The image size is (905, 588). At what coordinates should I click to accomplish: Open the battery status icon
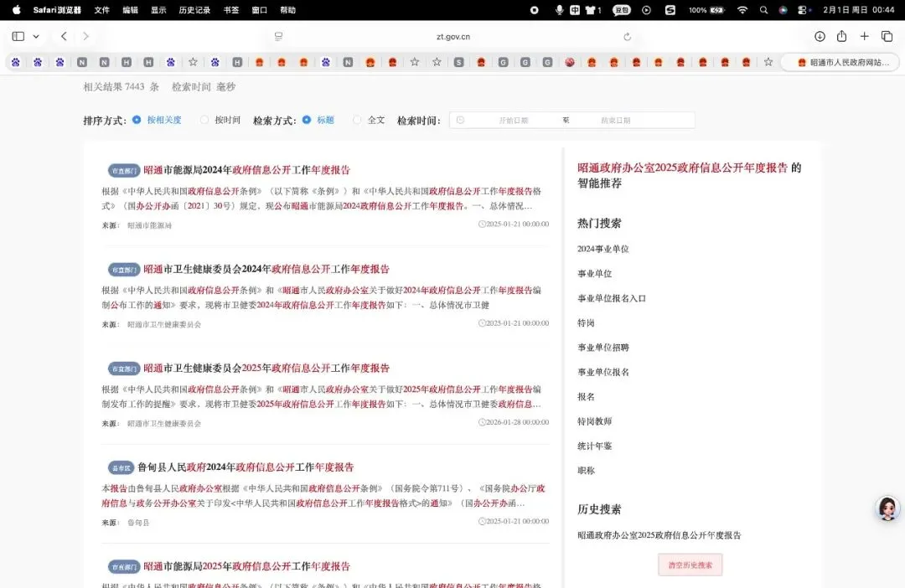pos(716,10)
